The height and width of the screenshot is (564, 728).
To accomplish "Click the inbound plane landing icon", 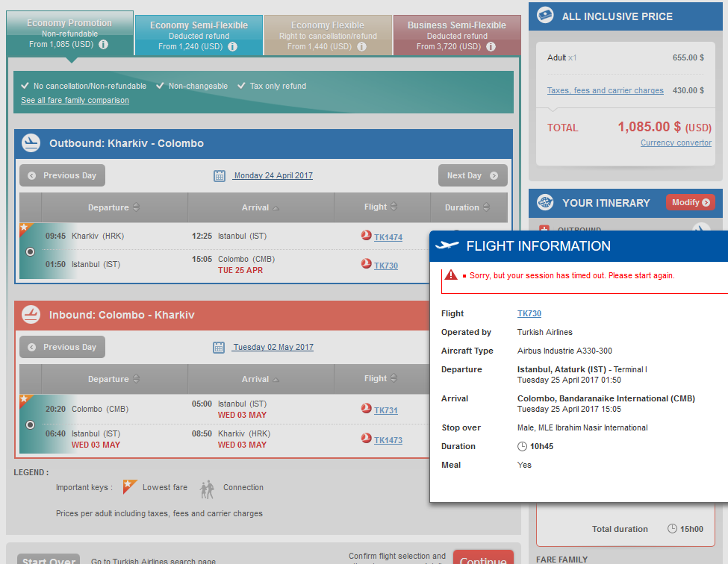I will 31,315.
